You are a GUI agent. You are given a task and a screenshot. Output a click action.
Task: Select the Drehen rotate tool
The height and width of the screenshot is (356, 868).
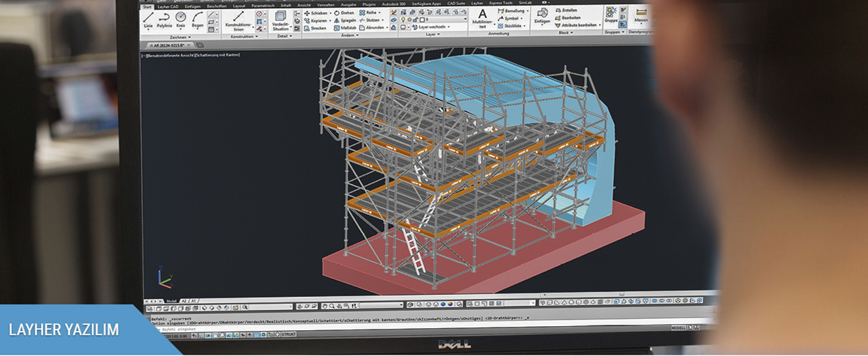pos(344,13)
